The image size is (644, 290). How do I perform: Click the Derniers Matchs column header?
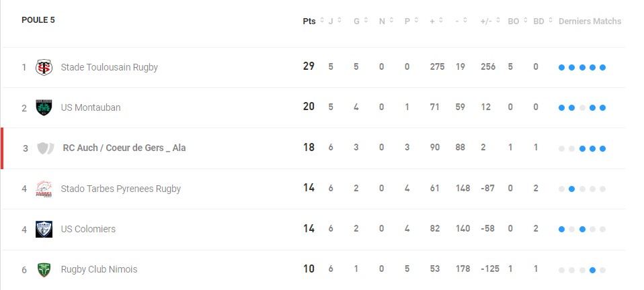coord(590,21)
